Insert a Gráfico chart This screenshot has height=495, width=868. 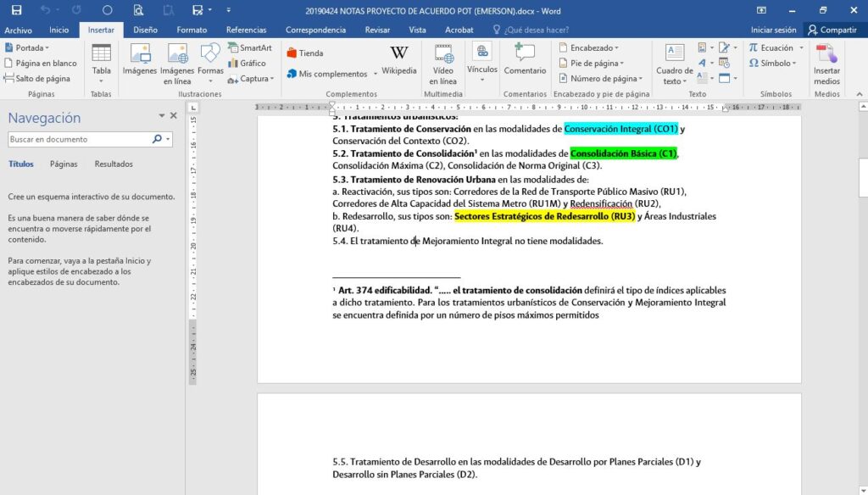click(247, 63)
